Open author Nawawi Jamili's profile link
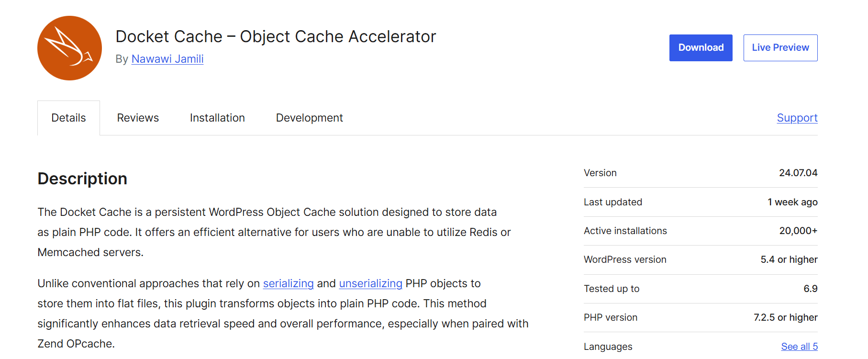This screenshot has height=359, width=868. click(167, 59)
